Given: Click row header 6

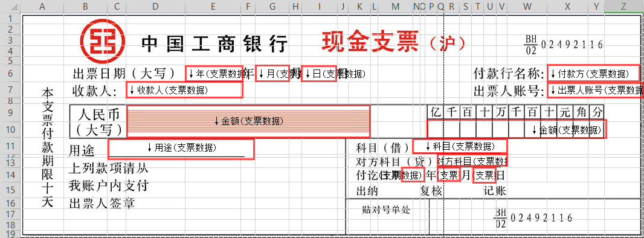Looking at the screenshot, I should [10, 74].
